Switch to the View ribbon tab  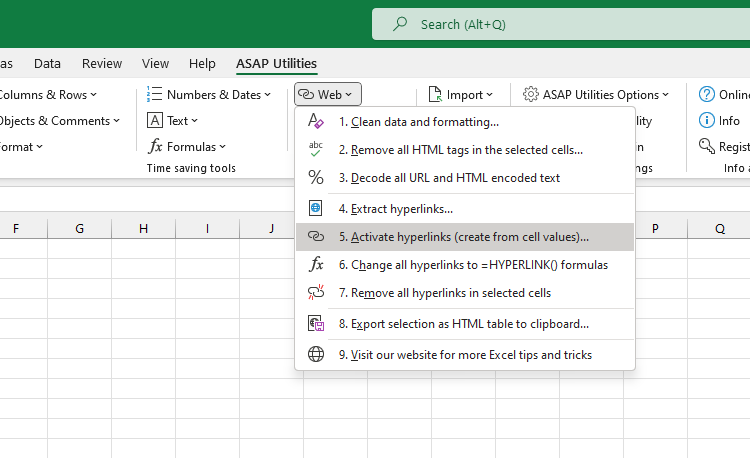155,63
